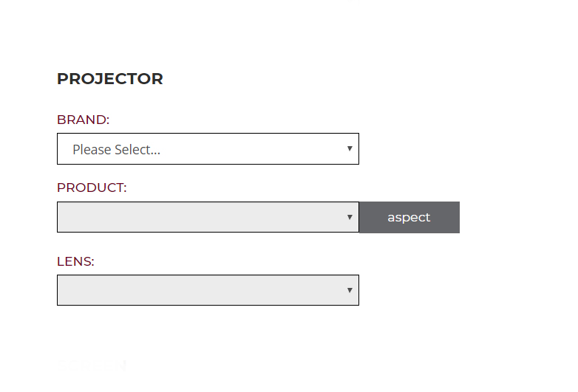Viewport: 578px width, 392px height.
Task: Click the LENS: field label
Action: click(75, 261)
